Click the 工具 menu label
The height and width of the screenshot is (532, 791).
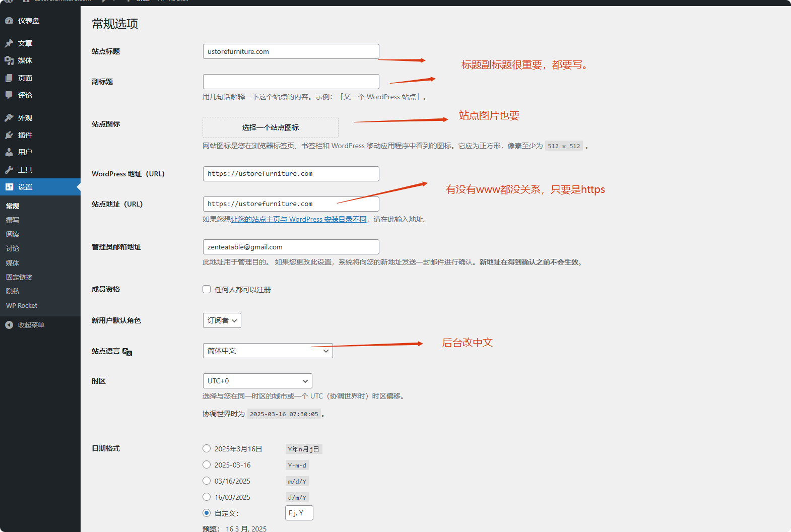pyautogui.click(x=25, y=170)
